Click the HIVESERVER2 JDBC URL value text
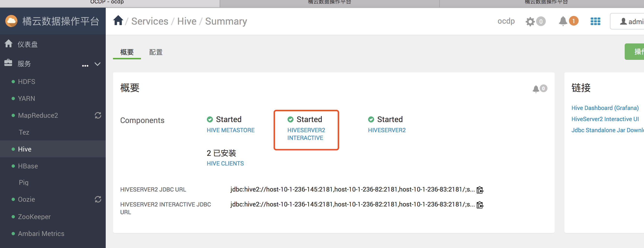 click(x=352, y=190)
